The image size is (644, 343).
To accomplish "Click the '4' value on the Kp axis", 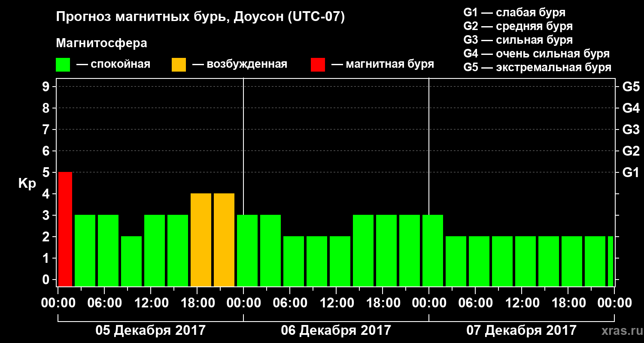I will [47, 194].
